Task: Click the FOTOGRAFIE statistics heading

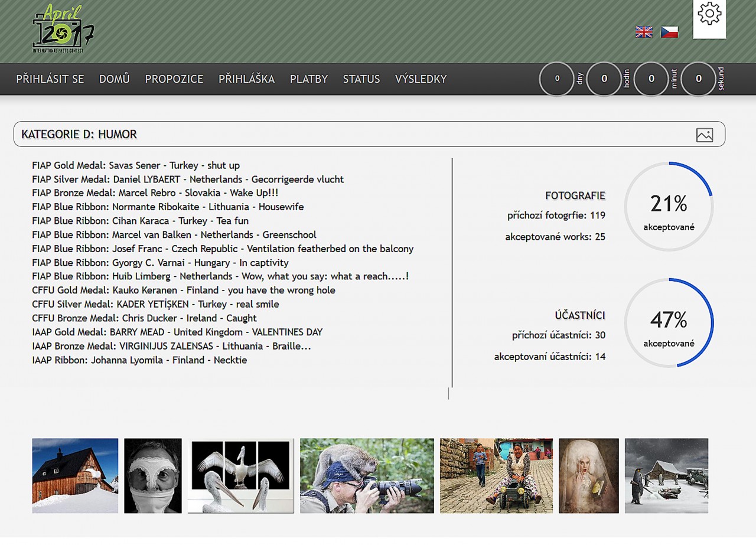Action: (575, 195)
